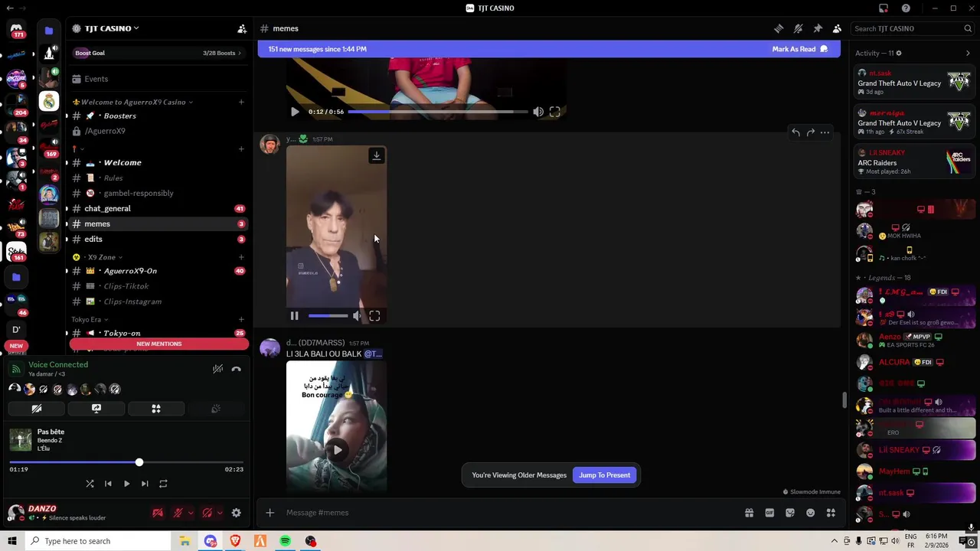Open the TJT CASINO server dropdown
The width and height of the screenshot is (980, 551).
111,28
